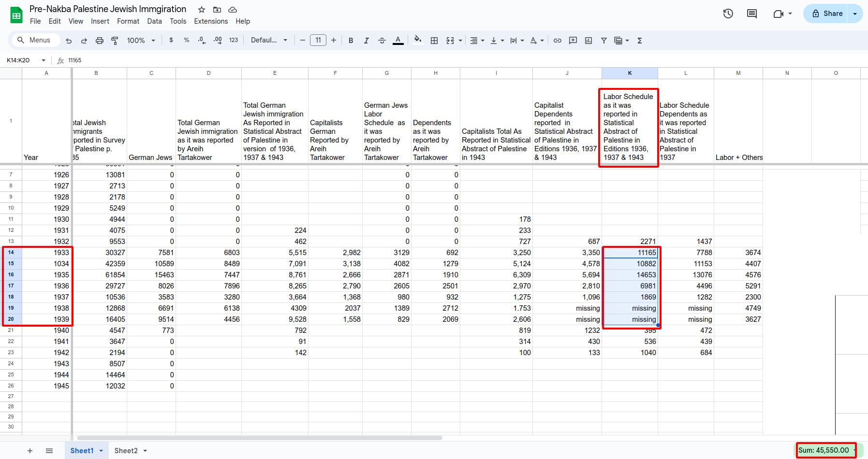
Task: Open the Data menu
Action: tap(155, 21)
